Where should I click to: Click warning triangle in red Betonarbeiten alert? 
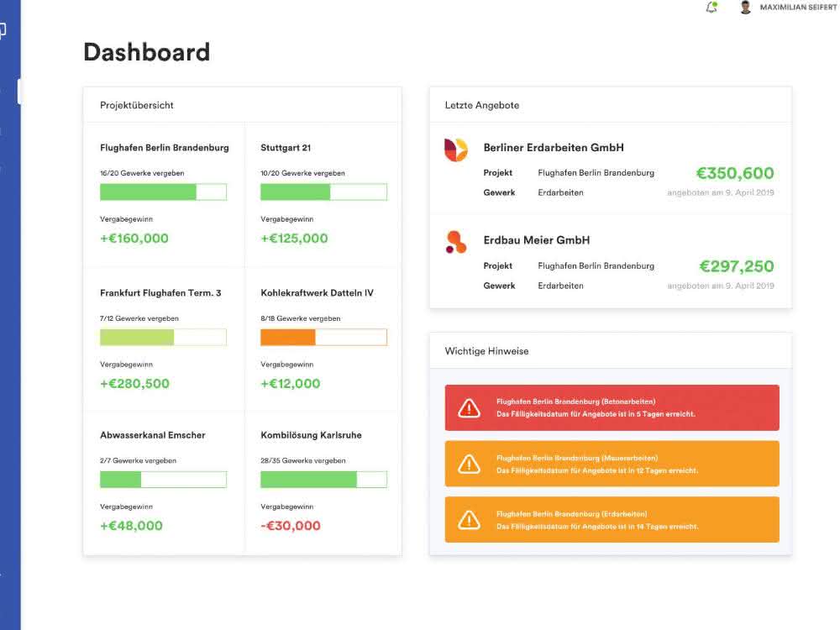tap(469, 407)
